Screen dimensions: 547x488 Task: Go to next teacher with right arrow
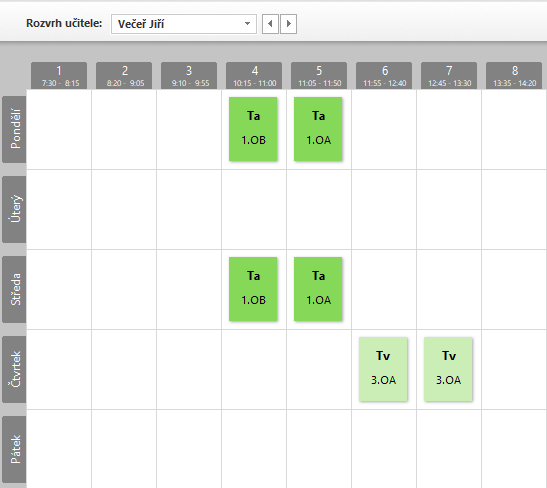click(x=289, y=24)
